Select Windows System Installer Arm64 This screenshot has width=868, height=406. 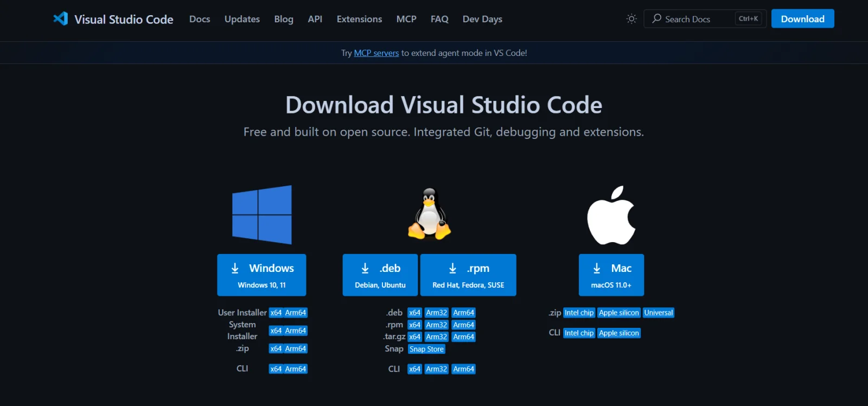(296, 331)
